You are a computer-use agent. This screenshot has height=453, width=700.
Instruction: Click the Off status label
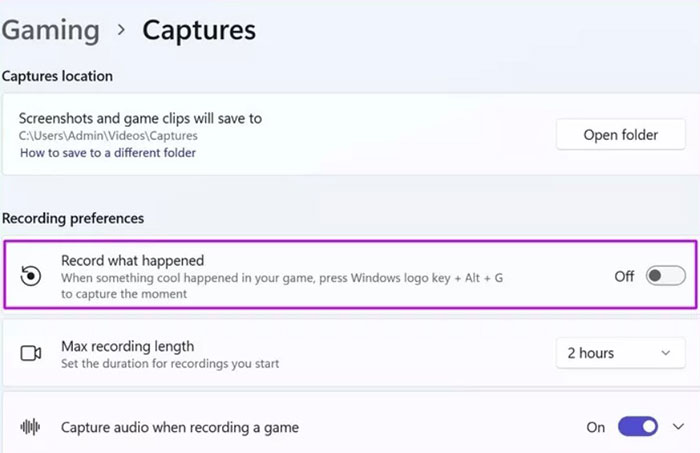624,276
